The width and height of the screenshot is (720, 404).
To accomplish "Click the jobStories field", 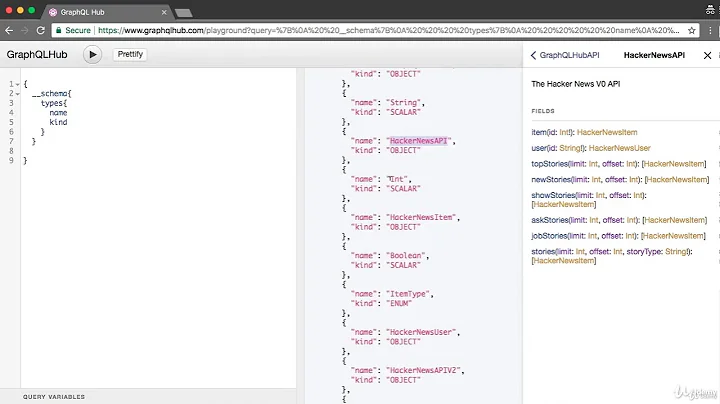I will click(549, 236).
